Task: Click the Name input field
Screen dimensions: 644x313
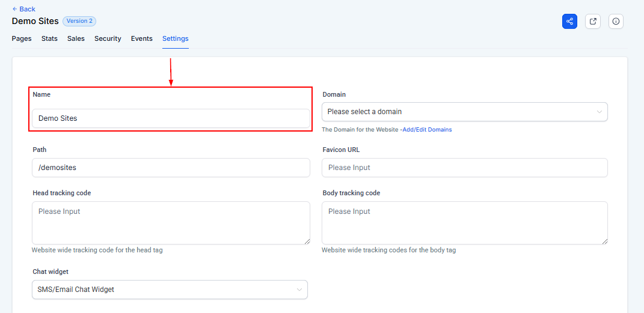Action: (171, 118)
